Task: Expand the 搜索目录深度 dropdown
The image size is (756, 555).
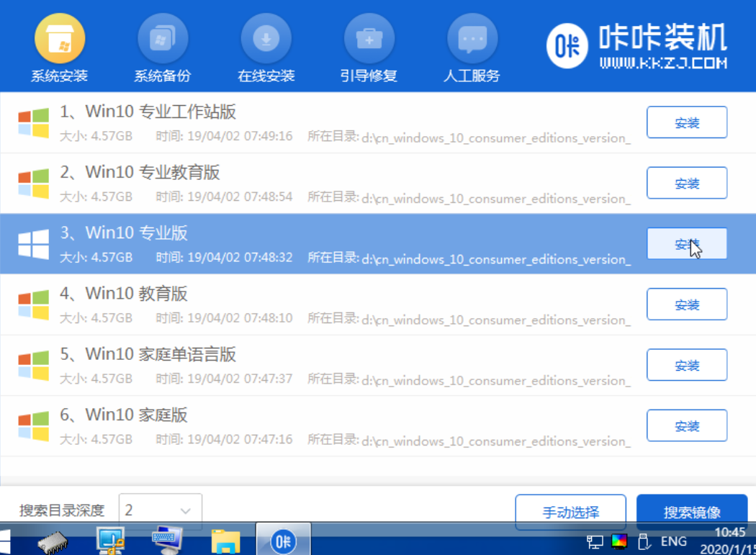Action: [x=160, y=510]
